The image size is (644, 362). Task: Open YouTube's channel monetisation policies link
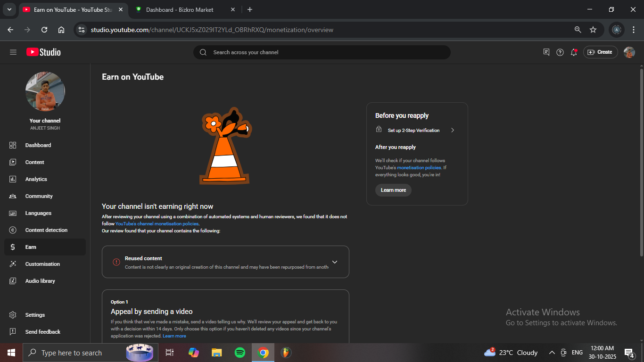pos(157,224)
